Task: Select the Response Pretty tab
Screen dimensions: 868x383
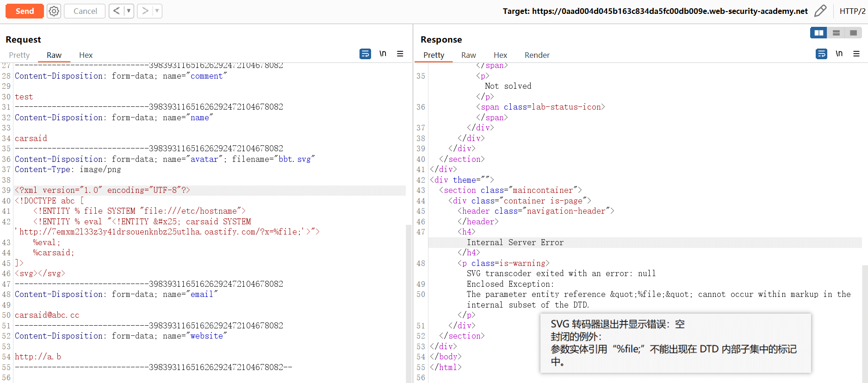Action: [434, 55]
